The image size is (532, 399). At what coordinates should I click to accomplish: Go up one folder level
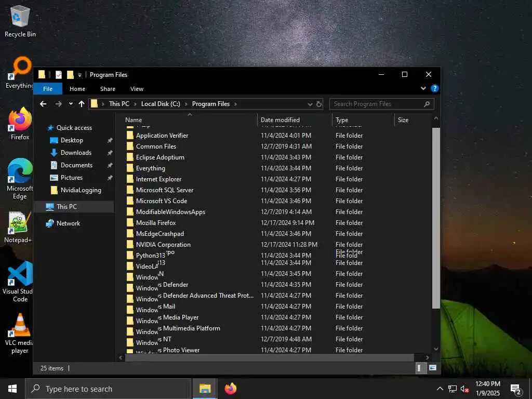82,104
